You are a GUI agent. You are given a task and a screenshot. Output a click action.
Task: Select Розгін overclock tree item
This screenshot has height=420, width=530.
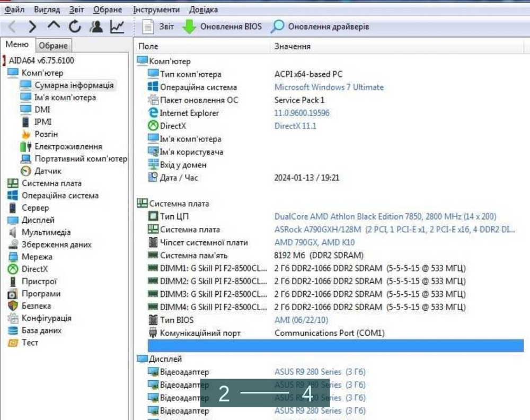(x=46, y=134)
